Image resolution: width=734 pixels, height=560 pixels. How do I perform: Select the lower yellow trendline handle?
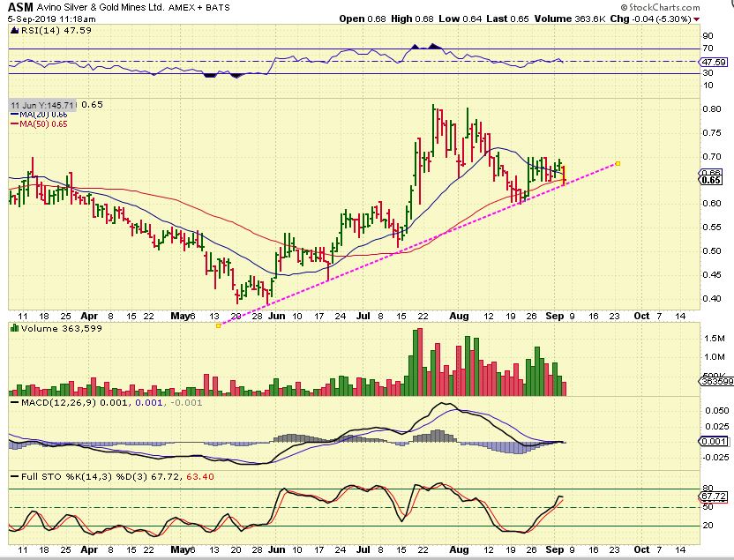[x=219, y=325]
